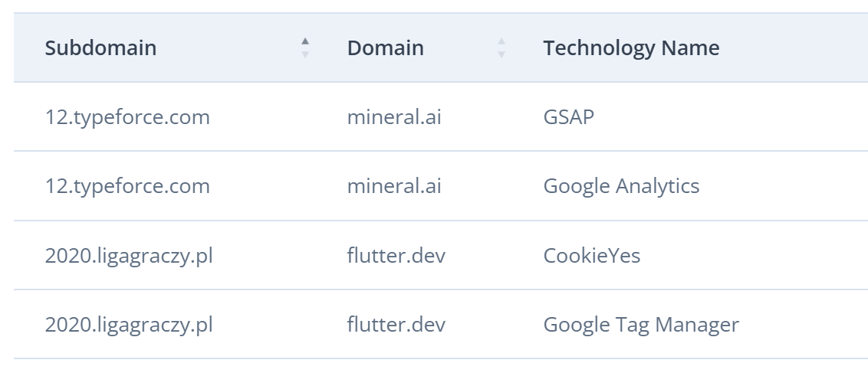Select mineral.ai in the GSAP row
The width and height of the screenshot is (868, 373).
394,117
